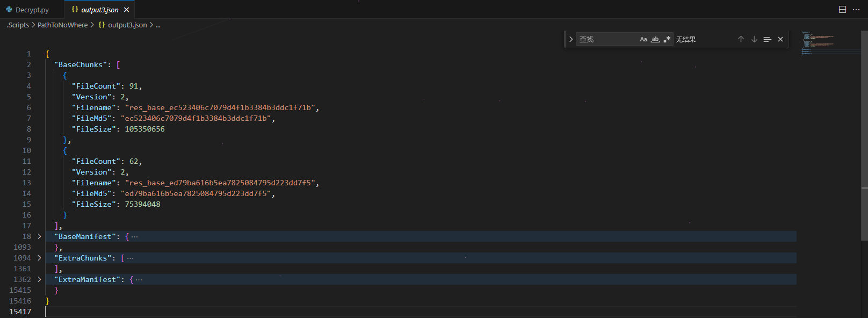The image size is (868, 318).
Task: Open the editor More Actions ellipsis menu
Action: pyautogui.click(x=856, y=10)
